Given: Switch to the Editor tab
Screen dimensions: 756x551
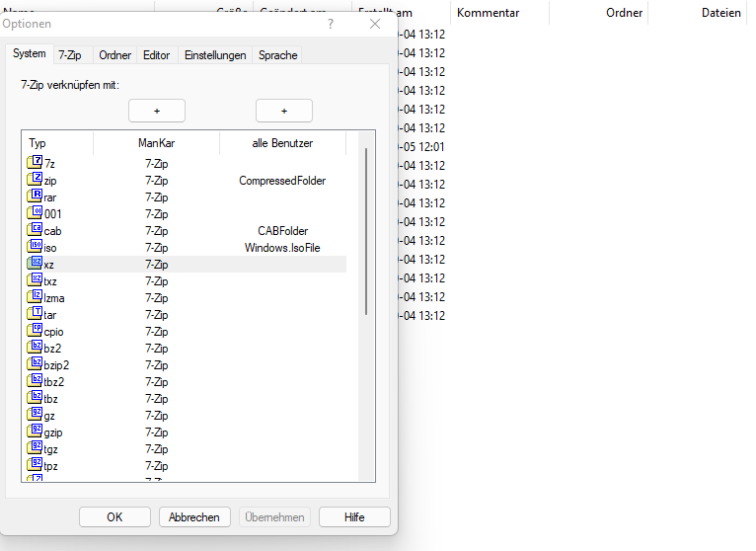Looking at the screenshot, I should (x=156, y=55).
